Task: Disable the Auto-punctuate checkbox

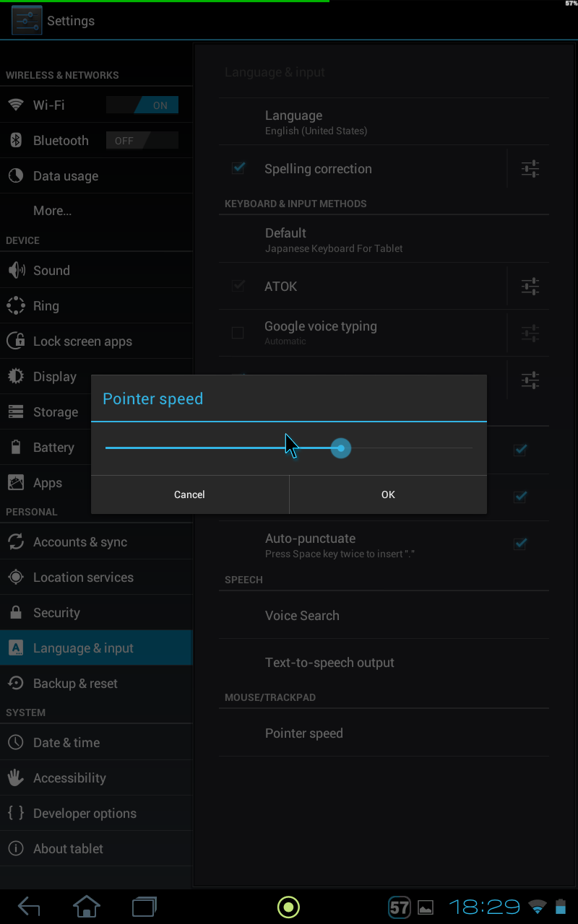Action: point(519,544)
